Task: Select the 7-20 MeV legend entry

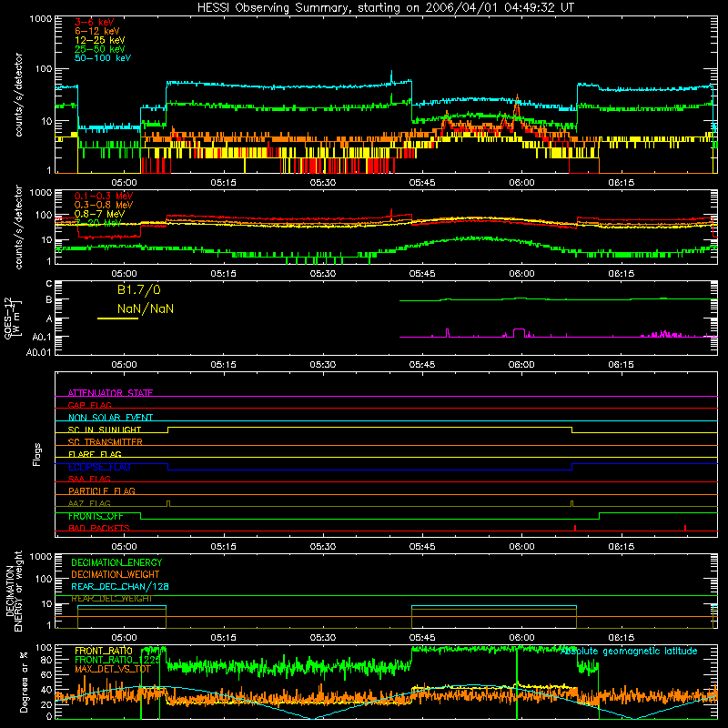Action: (x=98, y=223)
